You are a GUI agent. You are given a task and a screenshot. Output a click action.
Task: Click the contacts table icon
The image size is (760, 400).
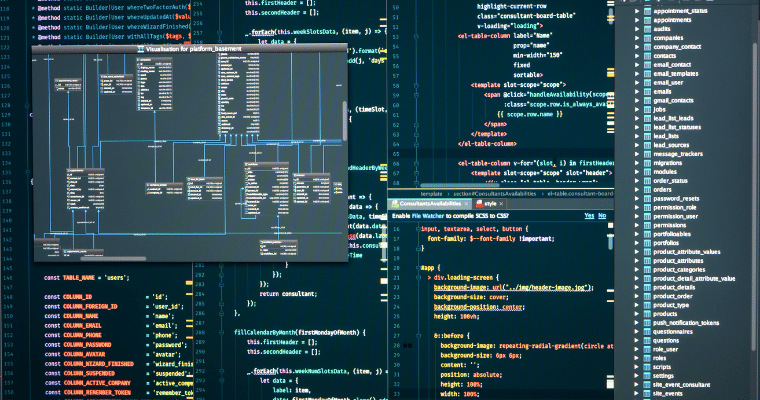[x=647, y=56]
